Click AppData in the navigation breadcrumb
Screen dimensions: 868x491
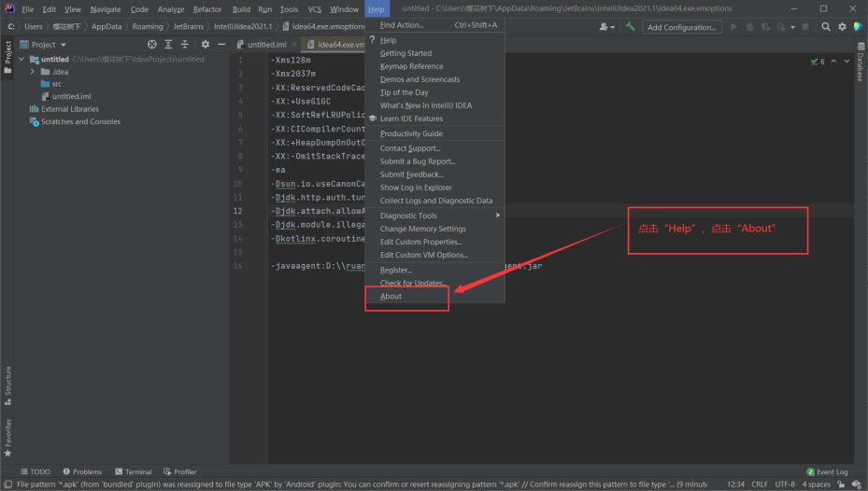point(107,26)
